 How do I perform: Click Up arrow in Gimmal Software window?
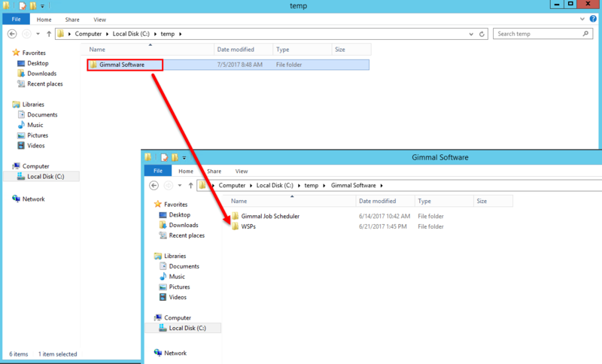pos(190,185)
